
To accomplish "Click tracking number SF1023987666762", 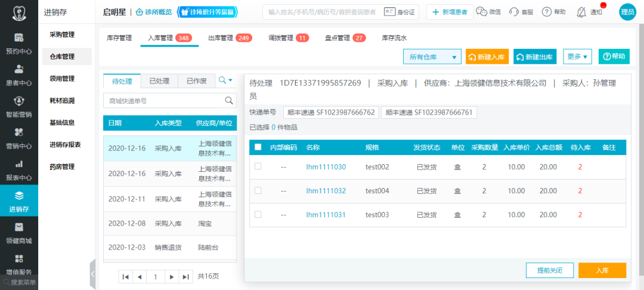I will click(x=332, y=112).
